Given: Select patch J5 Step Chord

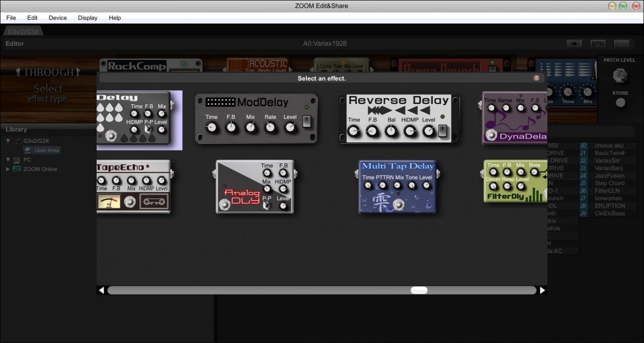Looking at the screenshot, I should pyautogui.click(x=608, y=183).
